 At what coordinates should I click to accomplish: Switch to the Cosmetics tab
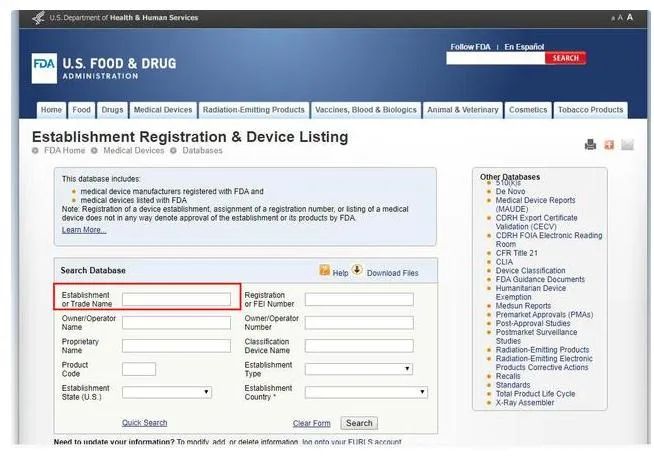[527, 110]
